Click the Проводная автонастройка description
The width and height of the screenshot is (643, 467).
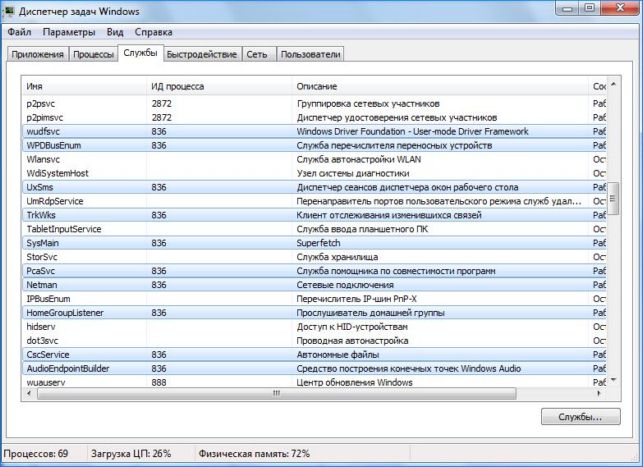(353, 341)
